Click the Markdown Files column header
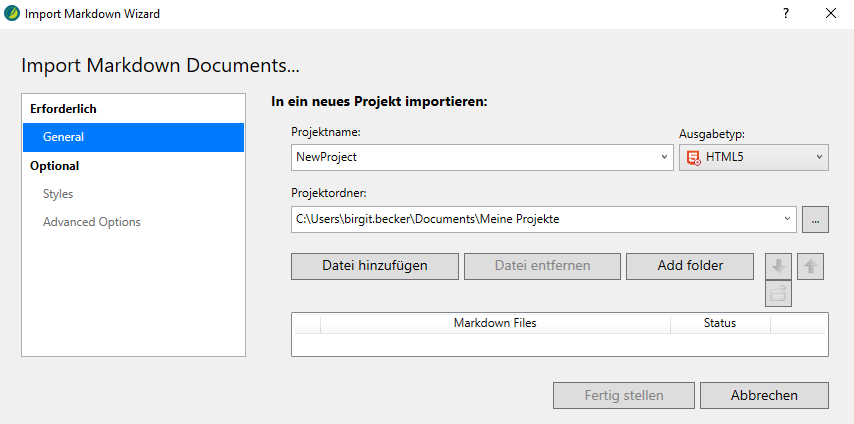This screenshot has width=854, height=424. (x=495, y=323)
